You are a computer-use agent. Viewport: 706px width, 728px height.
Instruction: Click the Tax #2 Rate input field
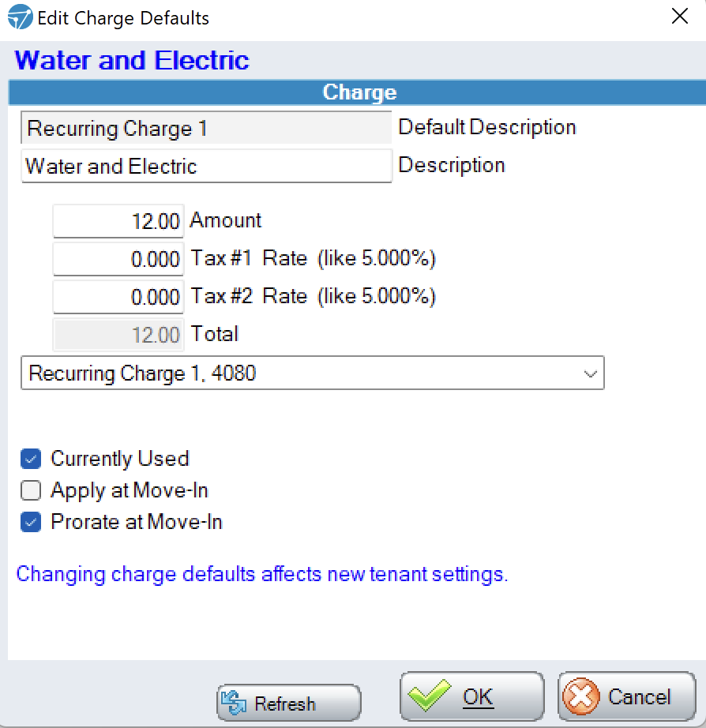pos(118,297)
